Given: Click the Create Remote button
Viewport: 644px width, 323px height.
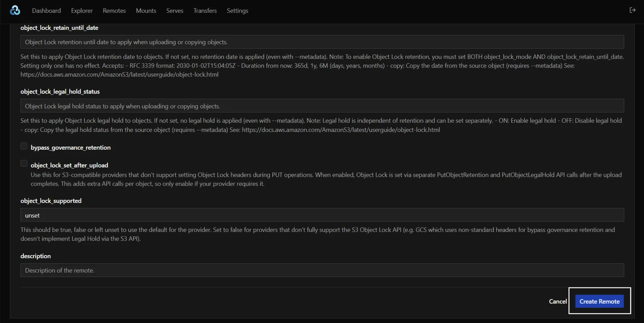Looking at the screenshot, I should click(600, 301).
